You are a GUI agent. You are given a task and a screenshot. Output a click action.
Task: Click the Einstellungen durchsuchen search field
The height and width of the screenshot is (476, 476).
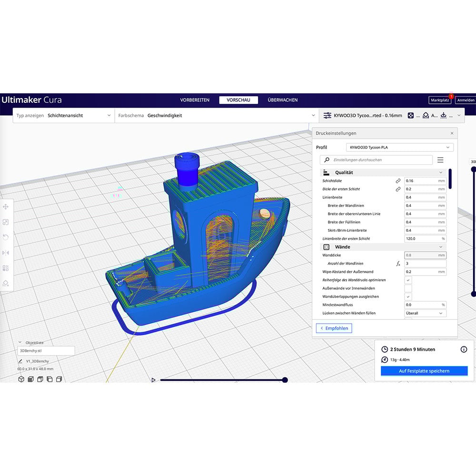[x=376, y=159]
